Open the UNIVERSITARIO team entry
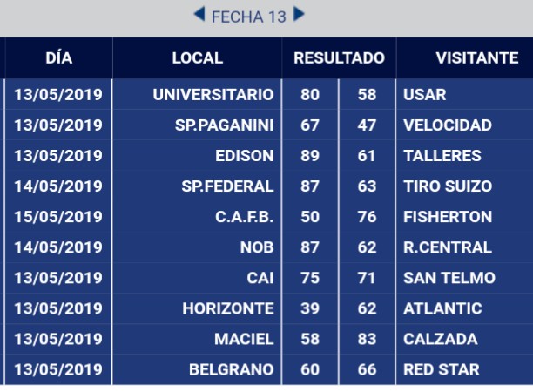Viewport: 533px width, 392px height. pyautogui.click(x=213, y=94)
